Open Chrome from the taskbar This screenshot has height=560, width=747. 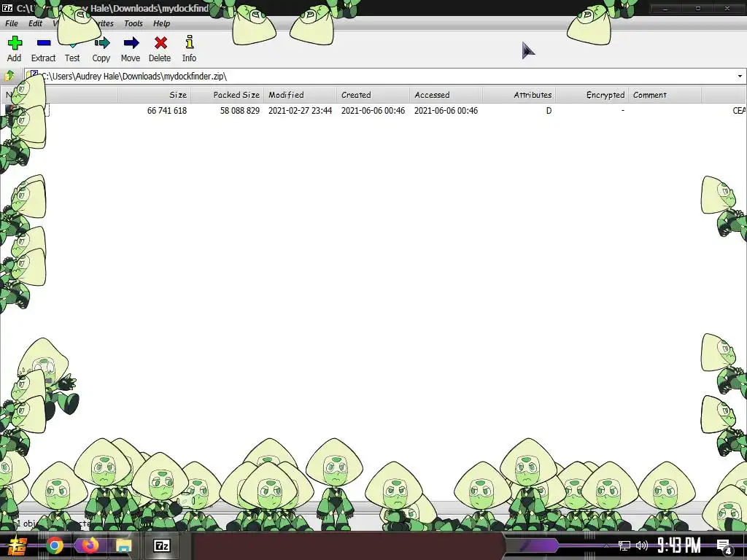(x=55, y=545)
